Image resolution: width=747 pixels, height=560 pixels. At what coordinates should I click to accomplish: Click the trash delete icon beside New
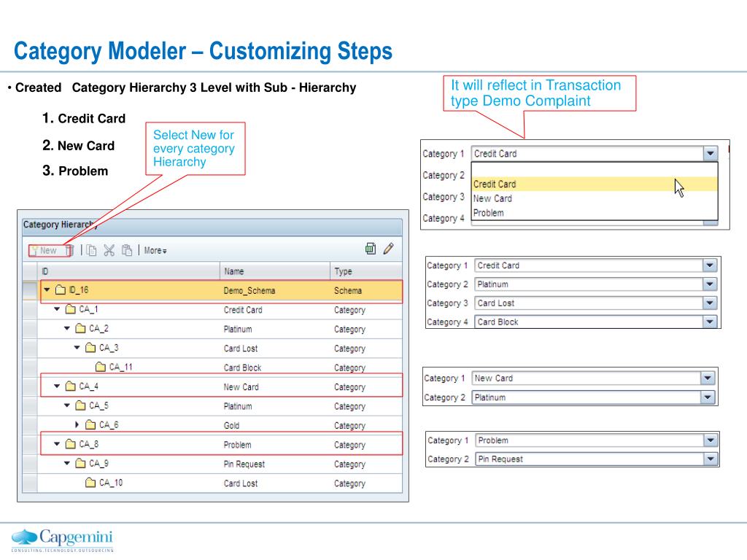(69, 251)
